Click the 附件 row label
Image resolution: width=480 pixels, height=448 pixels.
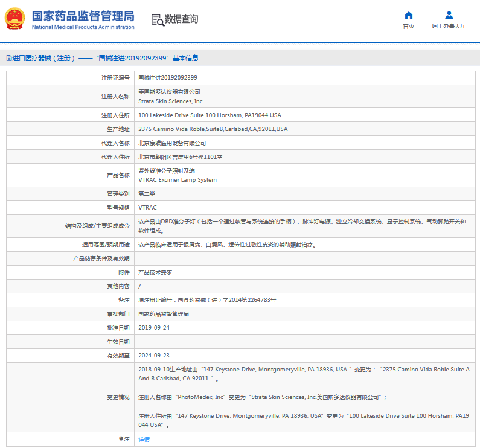tap(124, 272)
